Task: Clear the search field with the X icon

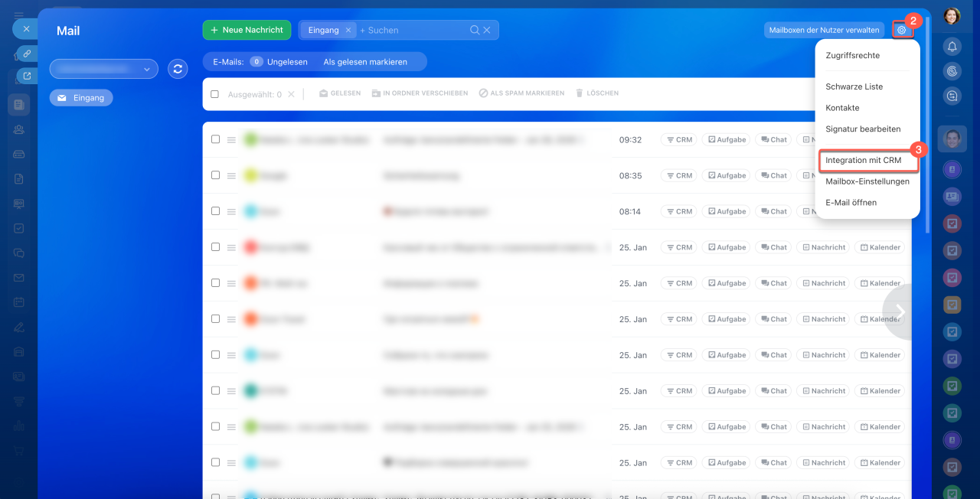Action: [487, 30]
